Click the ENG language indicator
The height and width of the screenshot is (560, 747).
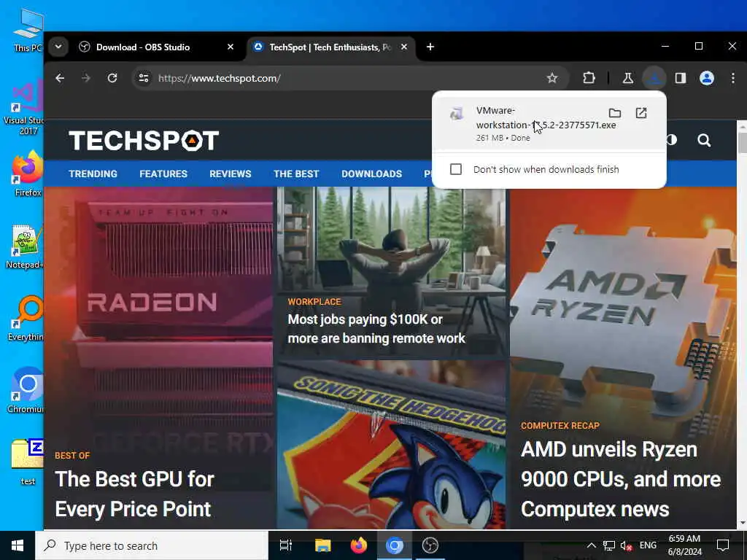click(x=648, y=545)
